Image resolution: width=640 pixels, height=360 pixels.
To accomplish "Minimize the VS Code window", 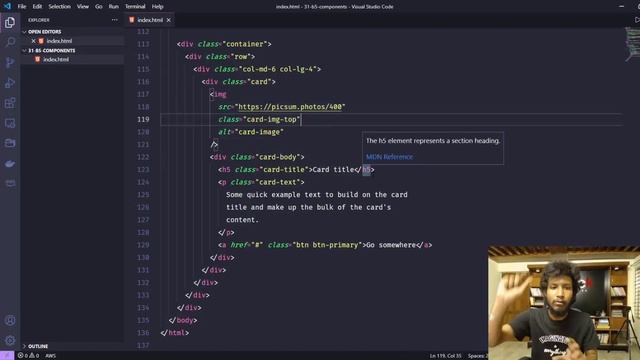I will point(621,6).
